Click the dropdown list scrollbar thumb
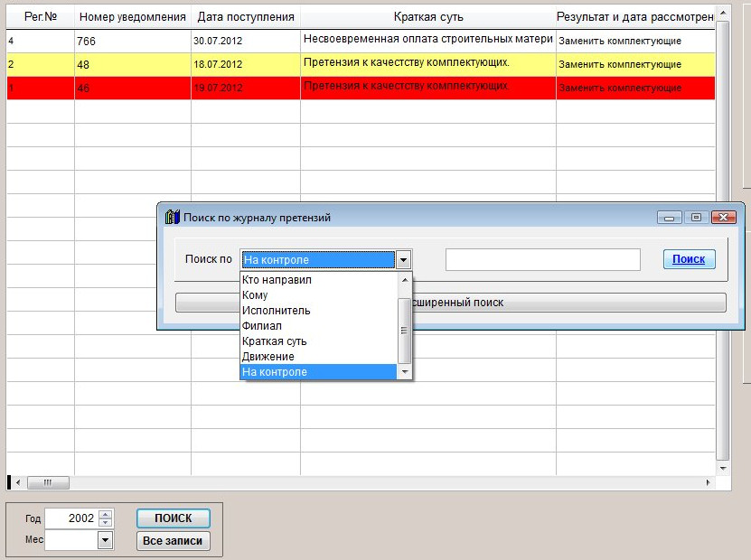This screenshot has width=751, height=560. pos(404,331)
